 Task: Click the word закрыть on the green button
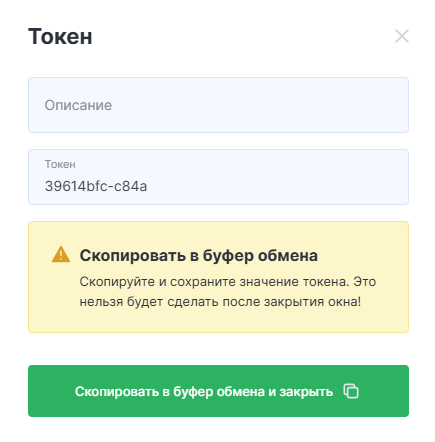[306, 392]
